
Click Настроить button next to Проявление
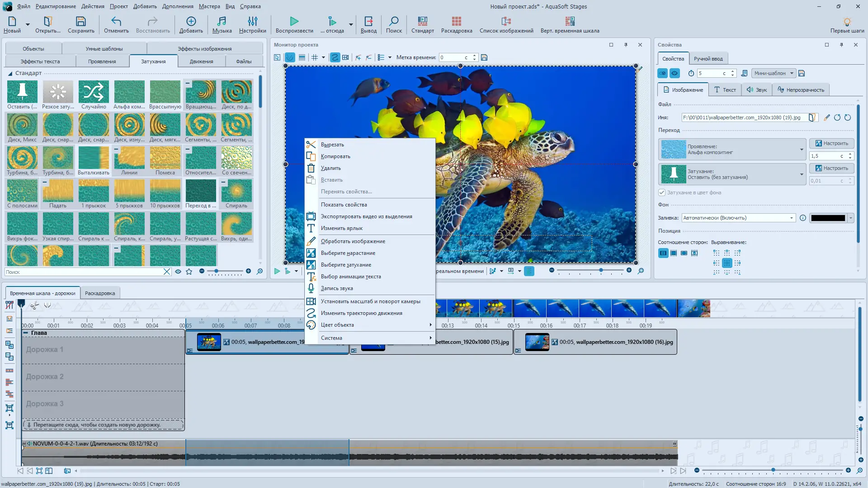click(x=831, y=143)
